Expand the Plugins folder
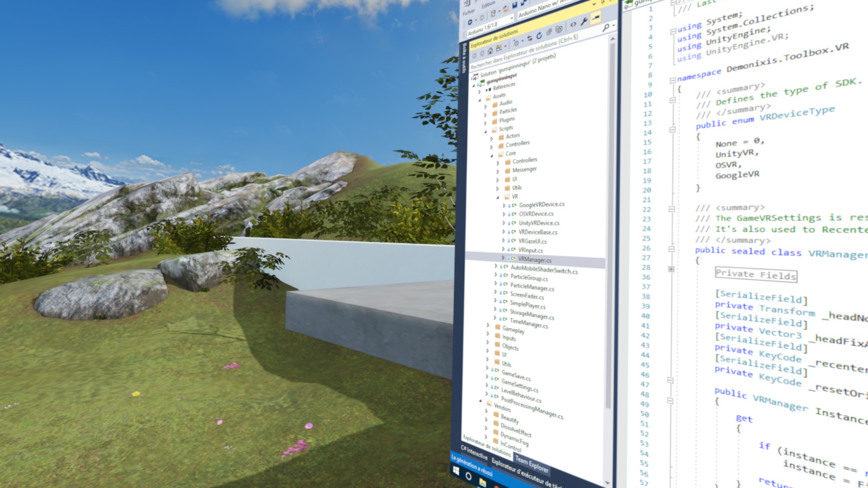The height and width of the screenshot is (488, 868). (486, 123)
